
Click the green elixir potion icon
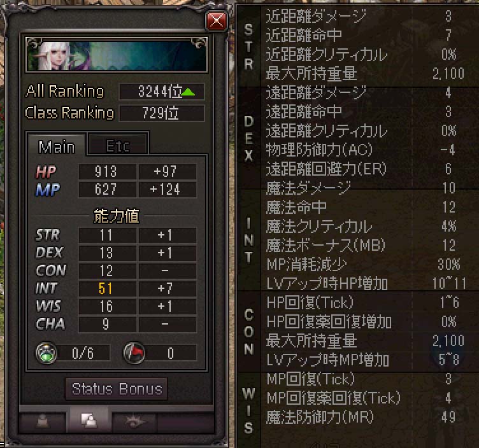tap(46, 353)
